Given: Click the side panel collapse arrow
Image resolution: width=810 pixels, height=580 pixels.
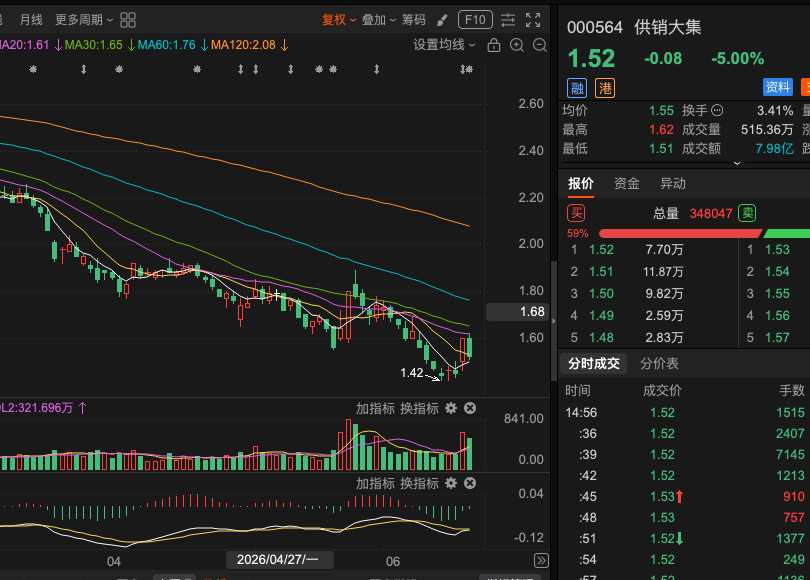Looking at the screenshot, I should click(x=554, y=321).
